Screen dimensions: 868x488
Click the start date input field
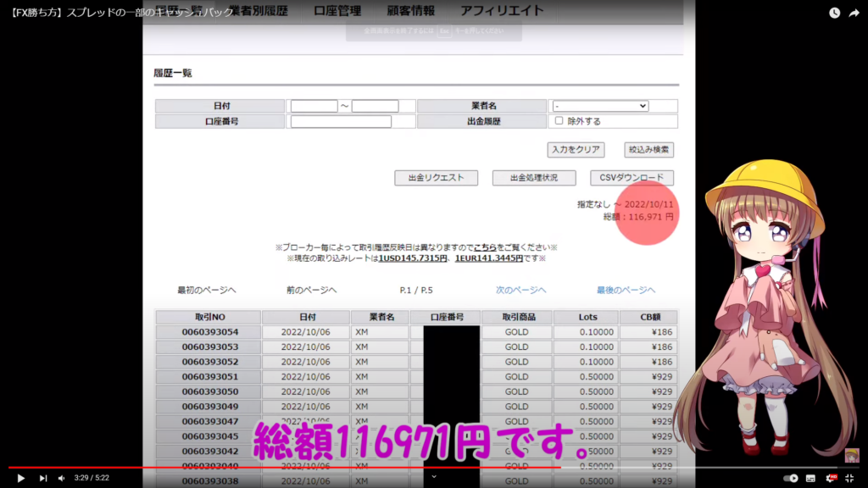[314, 106]
